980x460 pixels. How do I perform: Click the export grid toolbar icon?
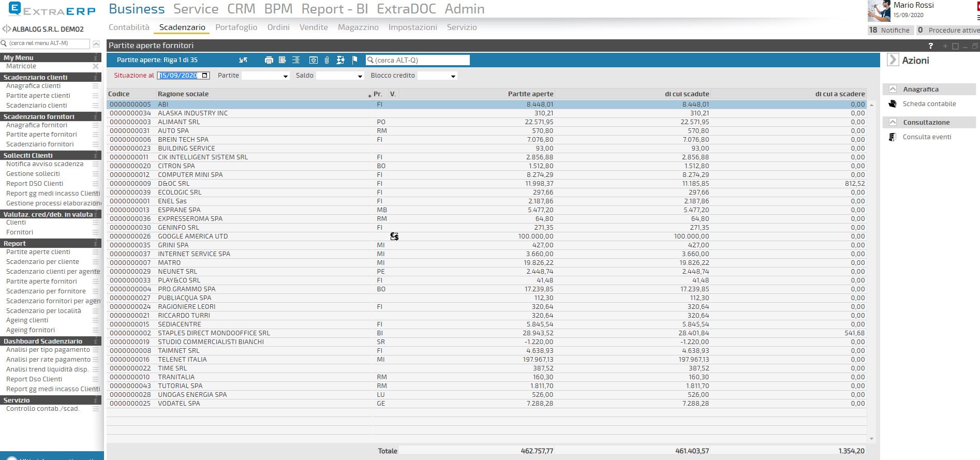coord(283,60)
